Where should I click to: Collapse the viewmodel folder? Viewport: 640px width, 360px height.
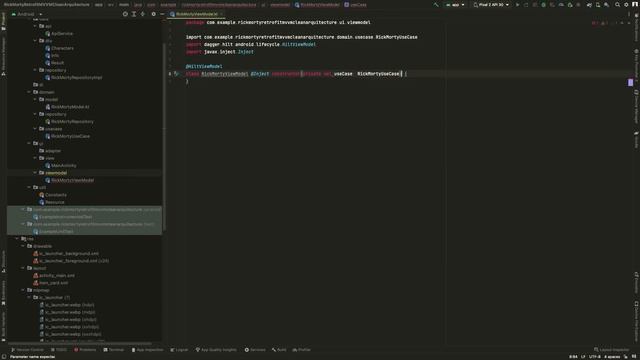click(x=35, y=173)
